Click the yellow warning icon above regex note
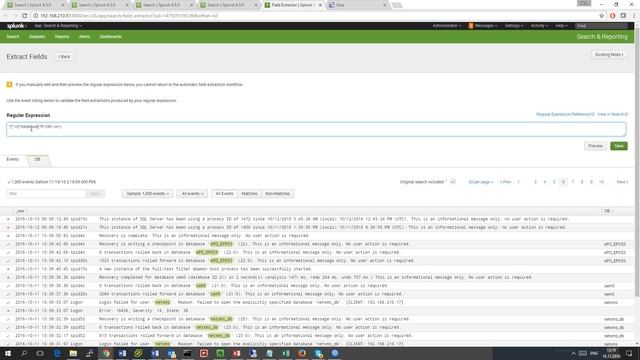Image resolution: width=640 pixels, height=360 pixels. point(9,84)
